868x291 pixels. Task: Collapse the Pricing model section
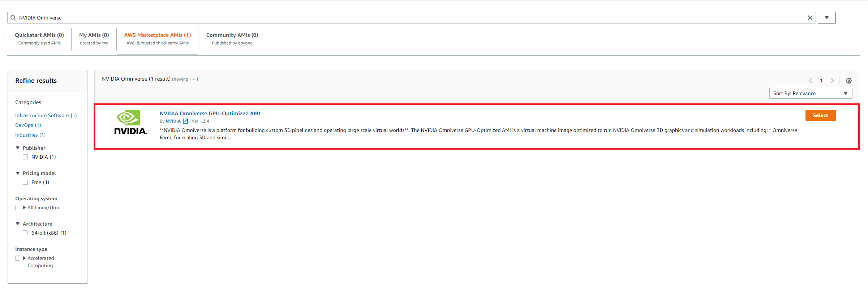18,173
